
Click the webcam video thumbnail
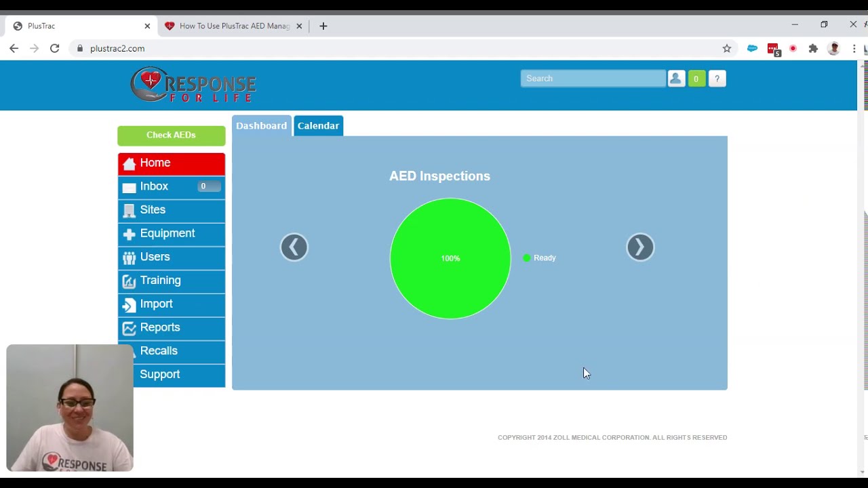click(70, 408)
